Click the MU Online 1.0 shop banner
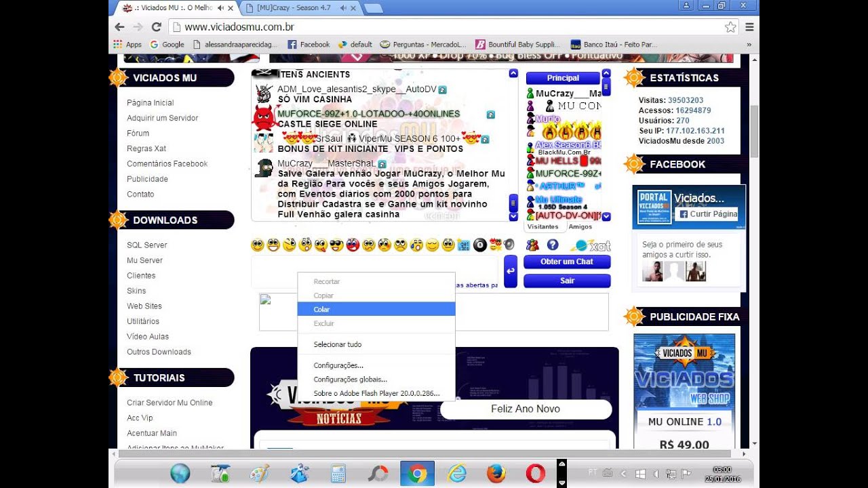This screenshot has width=868, height=488. click(684, 392)
